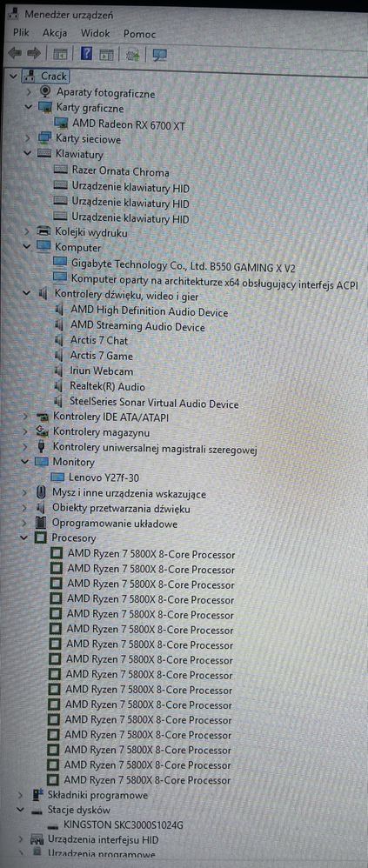Select the KINGSTON SKC3000S1024G drive

click(x=124, y=825)
